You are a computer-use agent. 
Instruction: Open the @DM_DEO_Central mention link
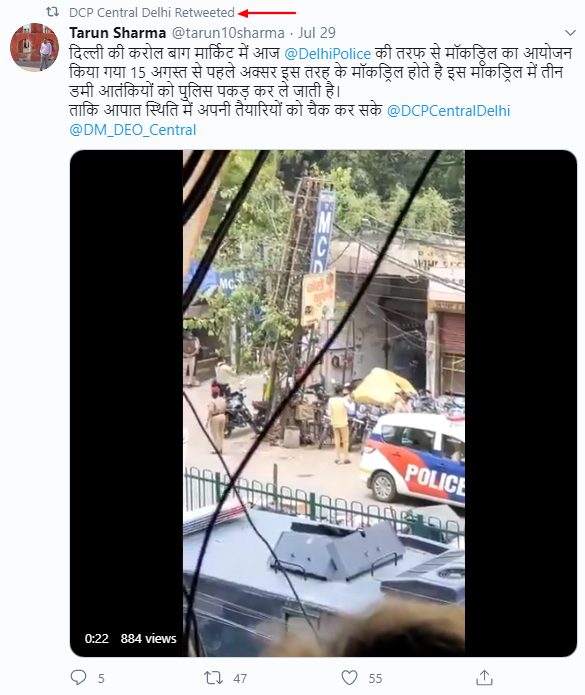(x=133, y=130)
